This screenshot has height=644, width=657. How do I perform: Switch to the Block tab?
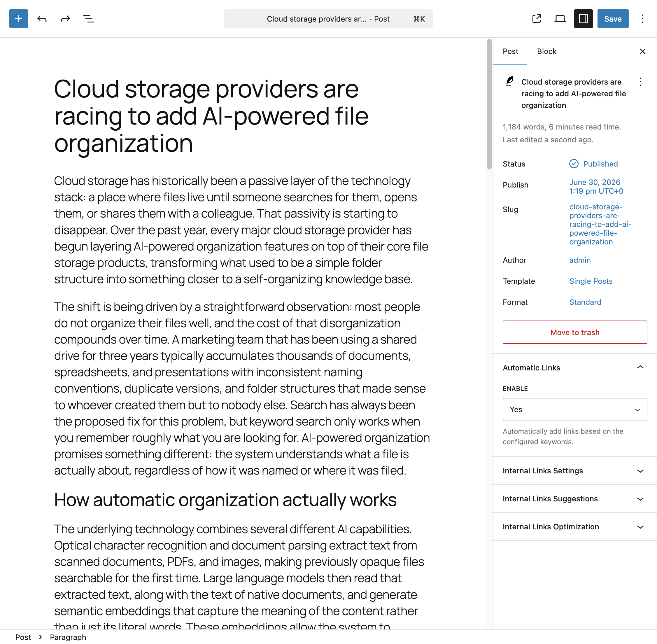[x=546, y=51]
